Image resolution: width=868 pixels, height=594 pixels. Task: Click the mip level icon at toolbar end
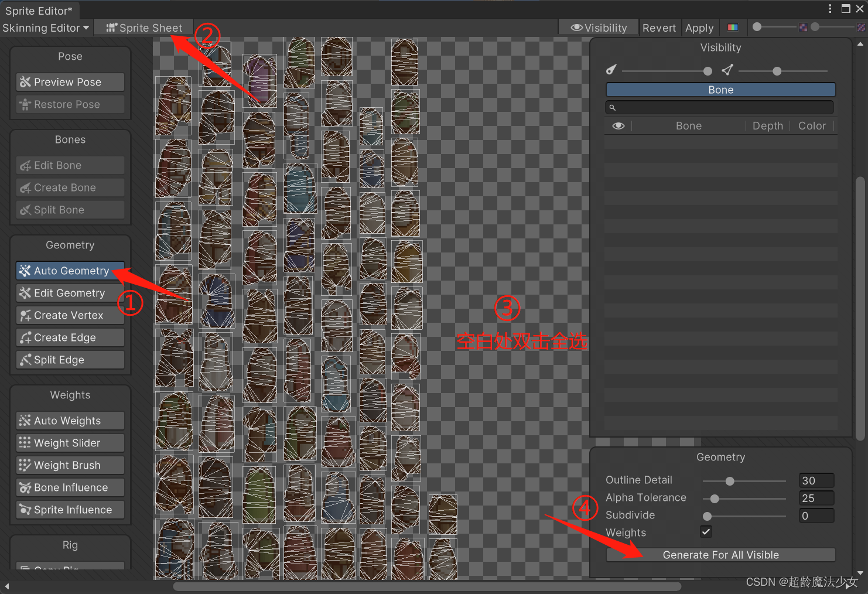[x=861, y=28]
